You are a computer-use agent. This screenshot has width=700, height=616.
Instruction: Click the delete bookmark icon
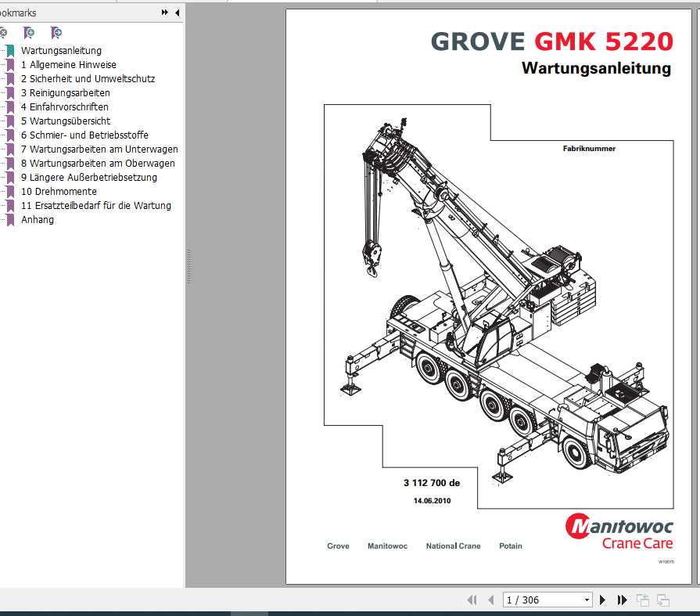(3, 33)
